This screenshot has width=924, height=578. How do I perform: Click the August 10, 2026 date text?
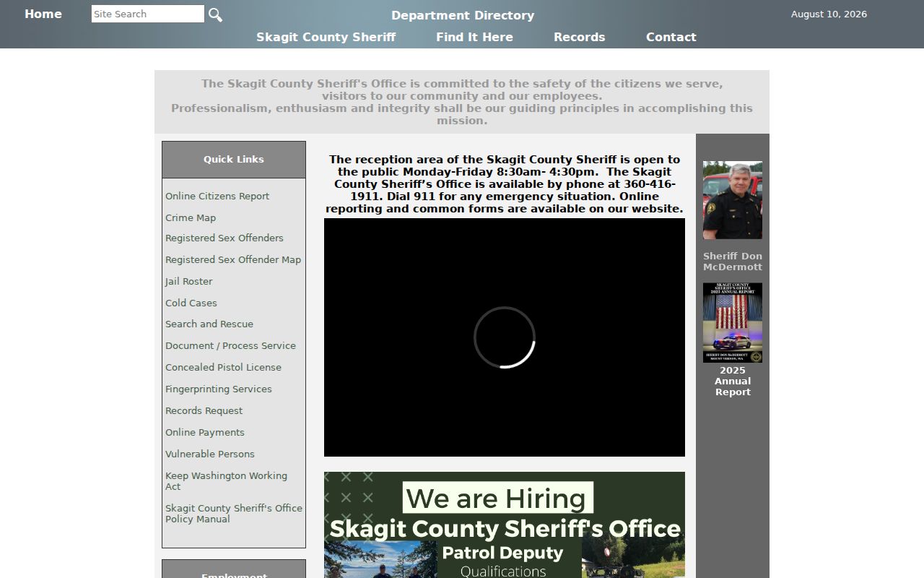[829, 14]
